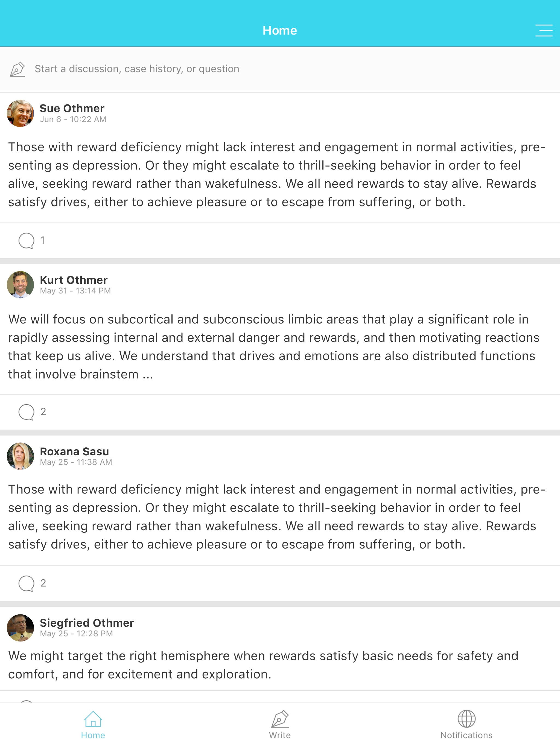
Task: Open Siegfried Othmer's name link
Action: click(87, 623)
